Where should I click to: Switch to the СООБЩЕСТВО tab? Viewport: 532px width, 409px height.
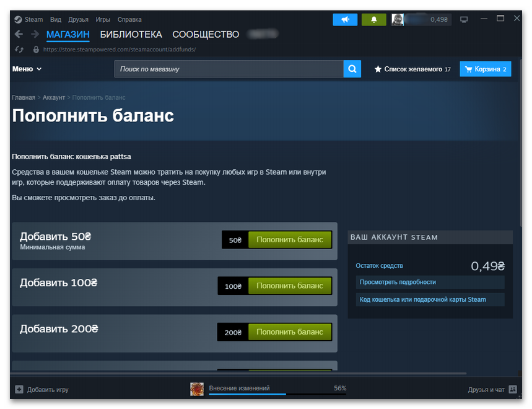206,34
